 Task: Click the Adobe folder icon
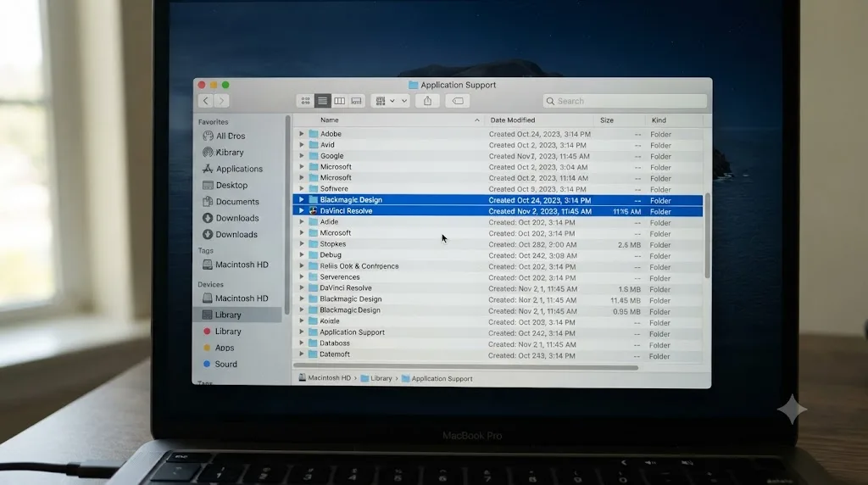coord(314,134)
